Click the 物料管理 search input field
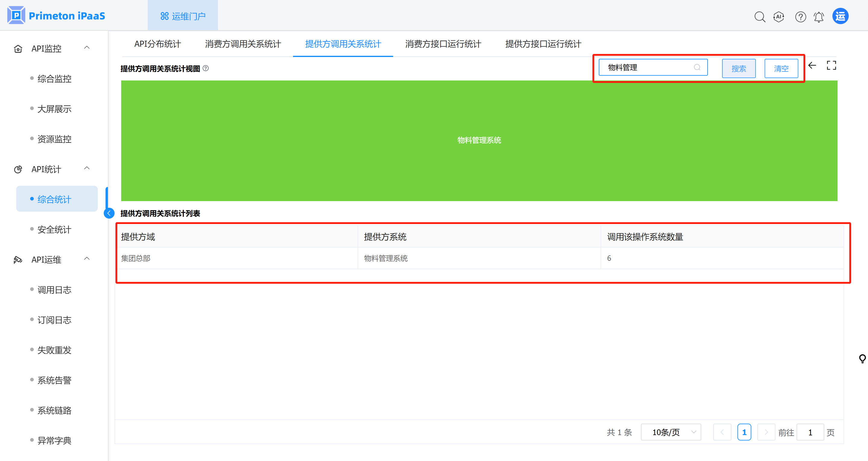This screenshot has height=461, width=868. tap(647, 68)
